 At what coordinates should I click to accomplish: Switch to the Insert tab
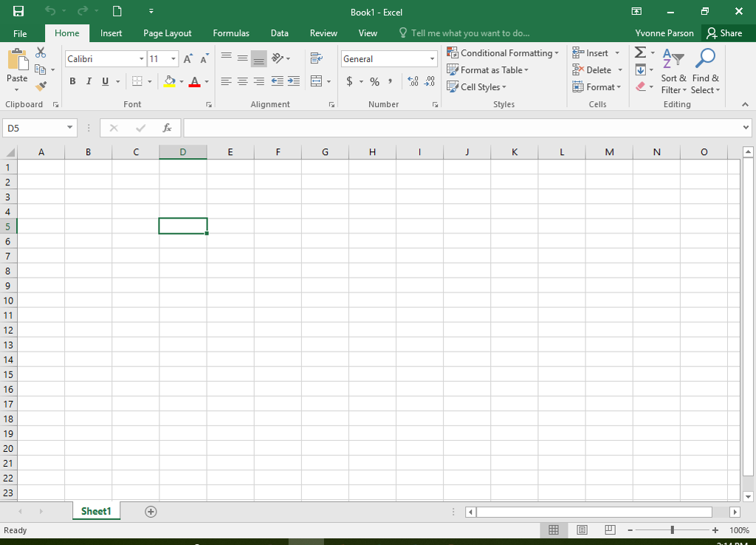coord(111,33)
